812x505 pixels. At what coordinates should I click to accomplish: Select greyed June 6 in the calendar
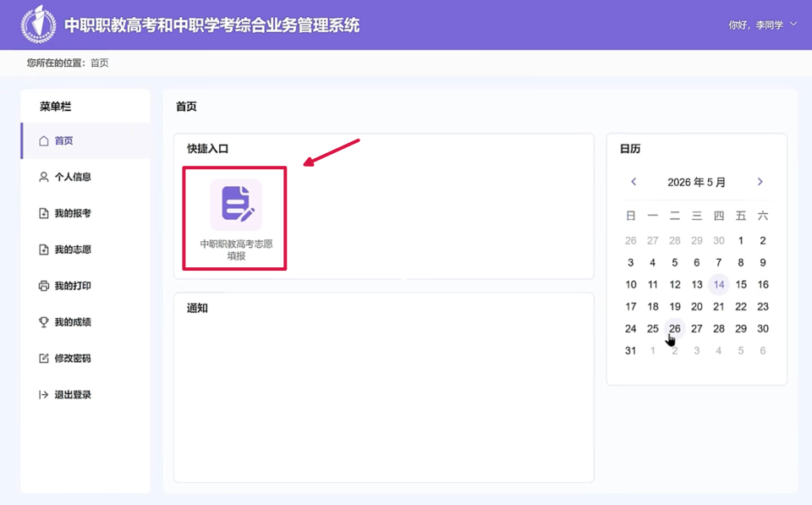point(763,351)
